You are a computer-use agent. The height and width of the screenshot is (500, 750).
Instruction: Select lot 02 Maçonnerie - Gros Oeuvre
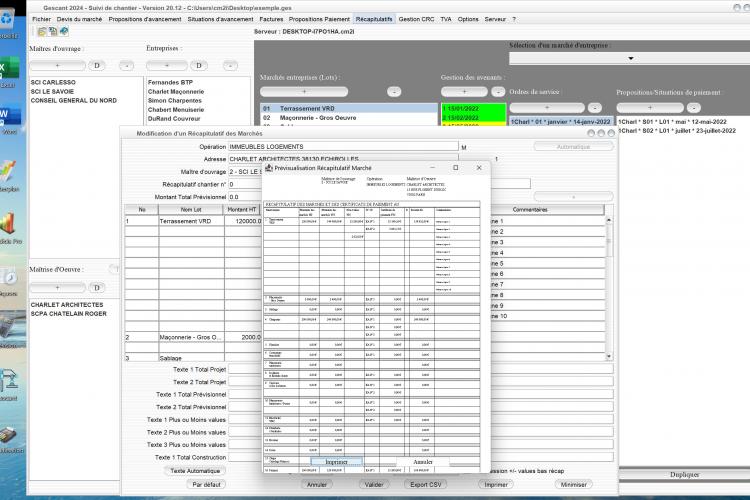pyautogui.click(x=349, y=118)
